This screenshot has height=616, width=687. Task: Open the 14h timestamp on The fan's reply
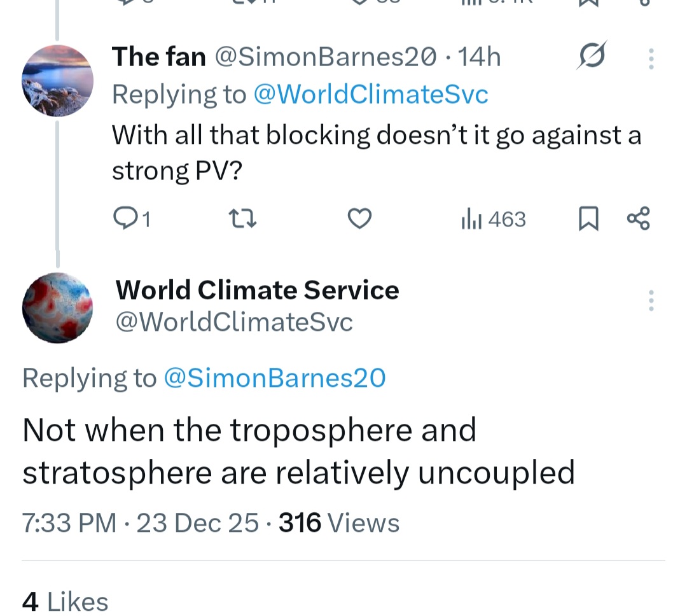[480, 57]
